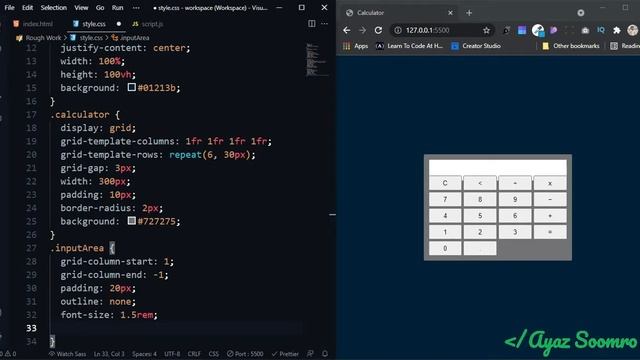The image size is (640, 360).
Task: View site information icon in address bar
Action: coord(398,30)
